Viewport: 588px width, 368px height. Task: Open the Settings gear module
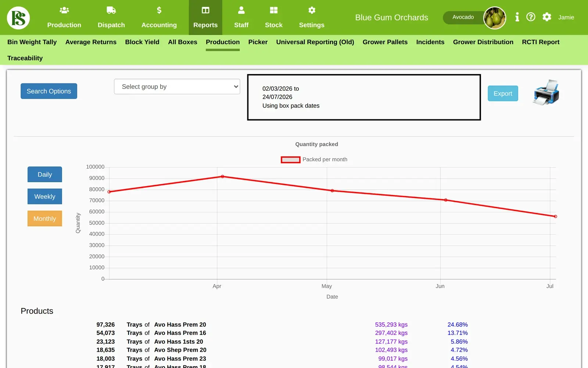[x=312, y=17]
